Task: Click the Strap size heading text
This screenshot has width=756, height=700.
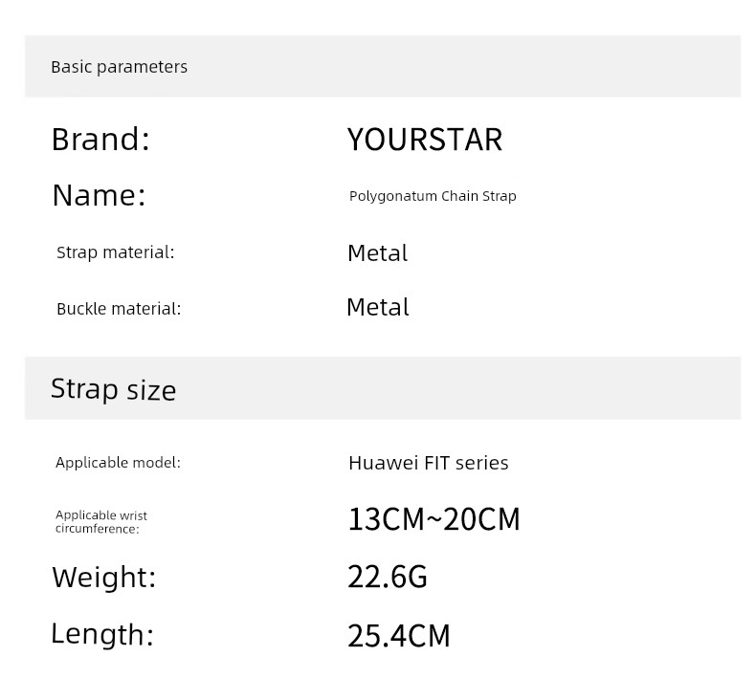Action: pyautogui.click(x=113, y=389)
